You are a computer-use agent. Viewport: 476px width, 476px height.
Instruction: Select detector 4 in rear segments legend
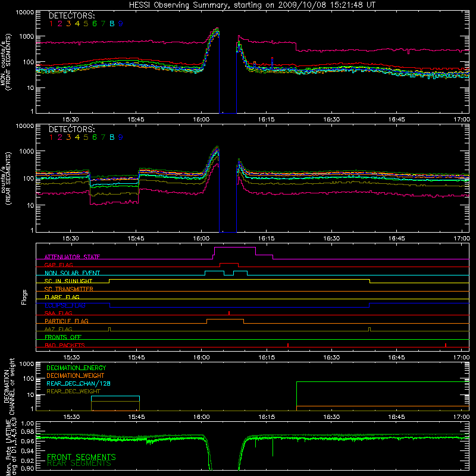tap(77, 137)
